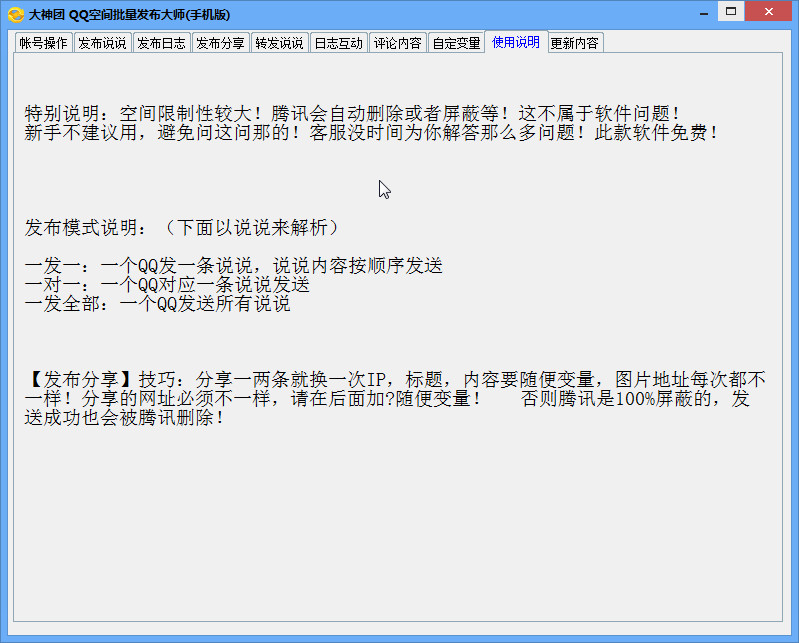Open the 帐号操作 tab
The height and width of the screenshot is (643, 799).
(x=43, y=43)
